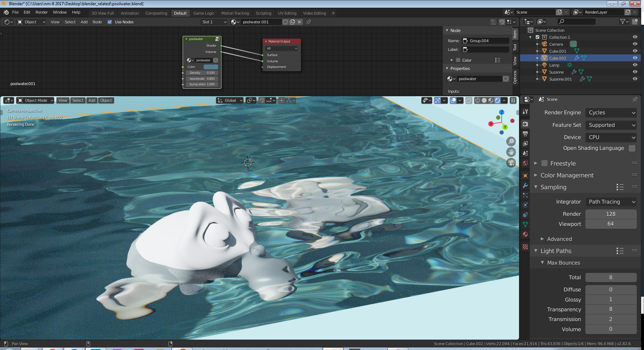Switch viewport to Solid shading mode
This screenshot has height=350, width=644.
point(484,100)
